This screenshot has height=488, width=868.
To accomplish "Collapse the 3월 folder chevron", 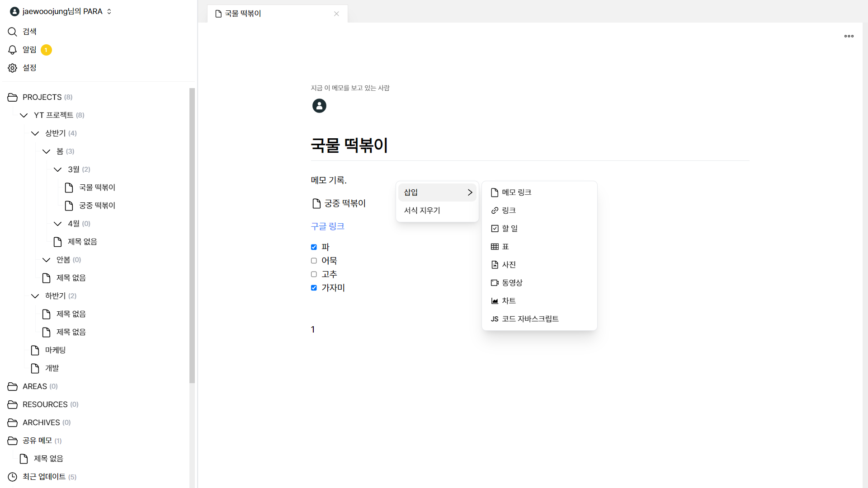I will (x=57, y=169).
